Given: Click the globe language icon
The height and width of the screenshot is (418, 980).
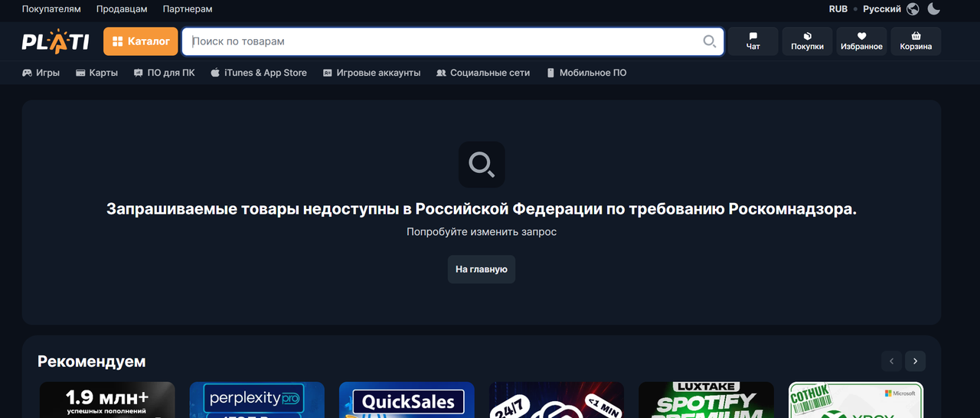Looking at the screenshot, I should coord(913,9).
